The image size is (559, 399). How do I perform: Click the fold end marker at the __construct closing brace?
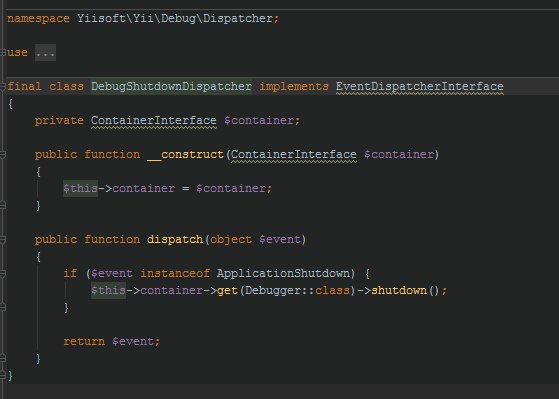point(2,205)
